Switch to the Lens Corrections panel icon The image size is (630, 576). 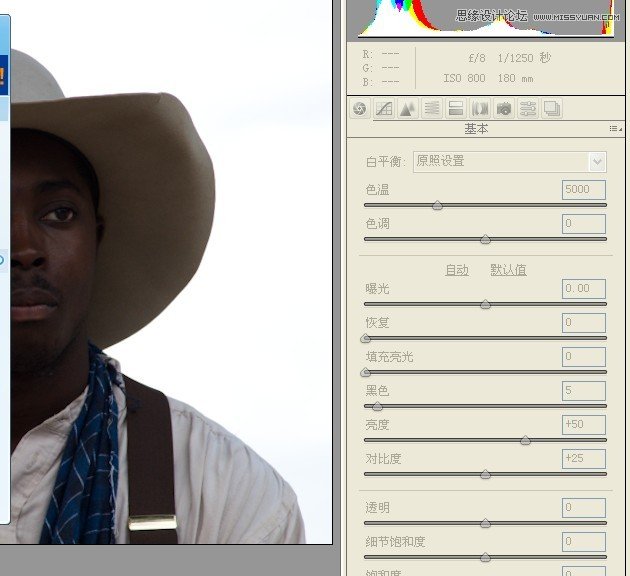pyautogui.click(x=480, y=109)
